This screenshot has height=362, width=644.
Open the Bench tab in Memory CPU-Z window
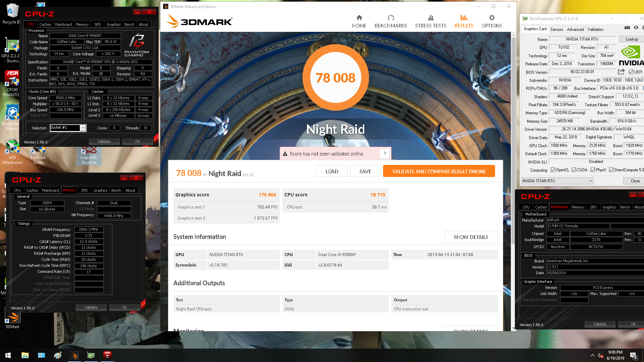click(116, 190)
